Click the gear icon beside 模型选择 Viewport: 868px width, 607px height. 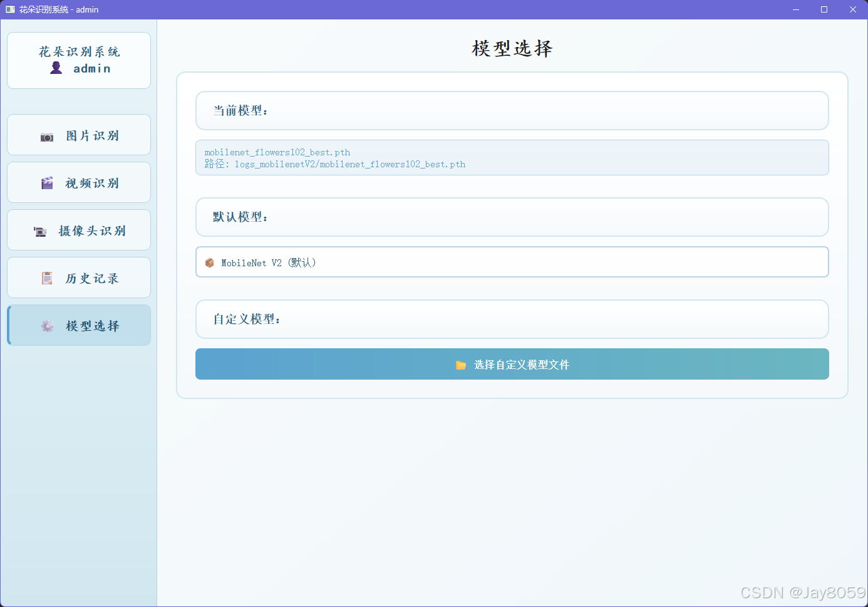[48, 326]
